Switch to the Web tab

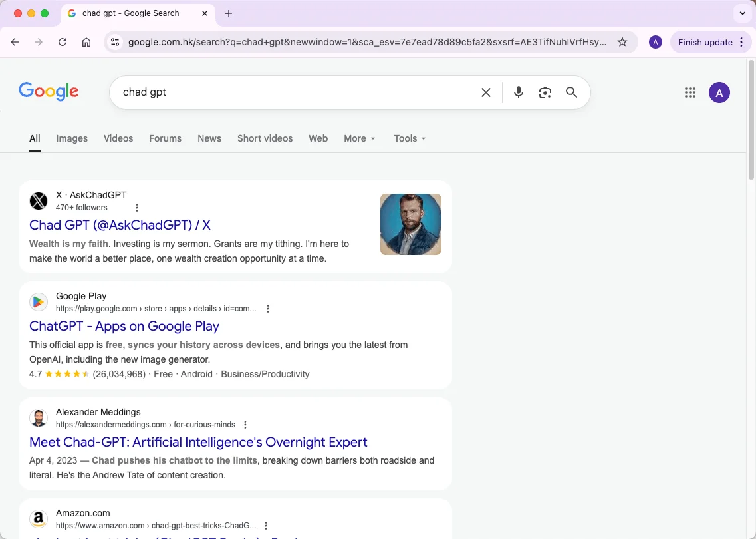click(x=318, y=138)
